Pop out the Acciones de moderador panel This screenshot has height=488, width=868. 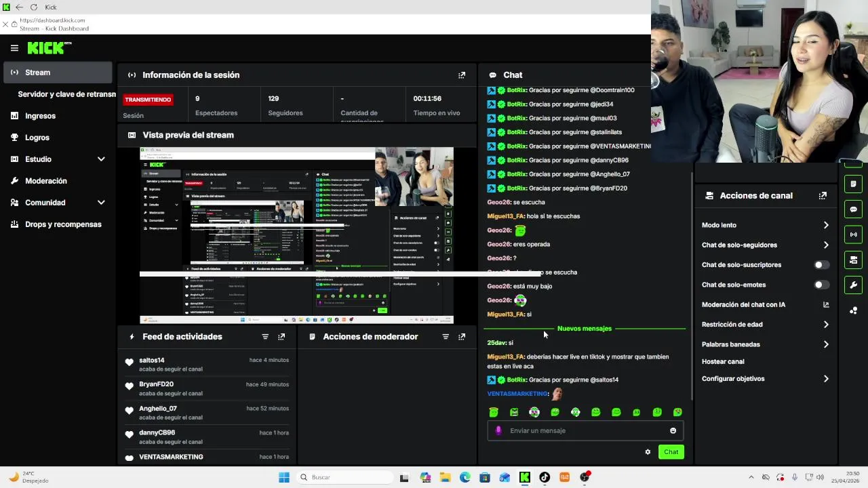(x=462, y=337)
